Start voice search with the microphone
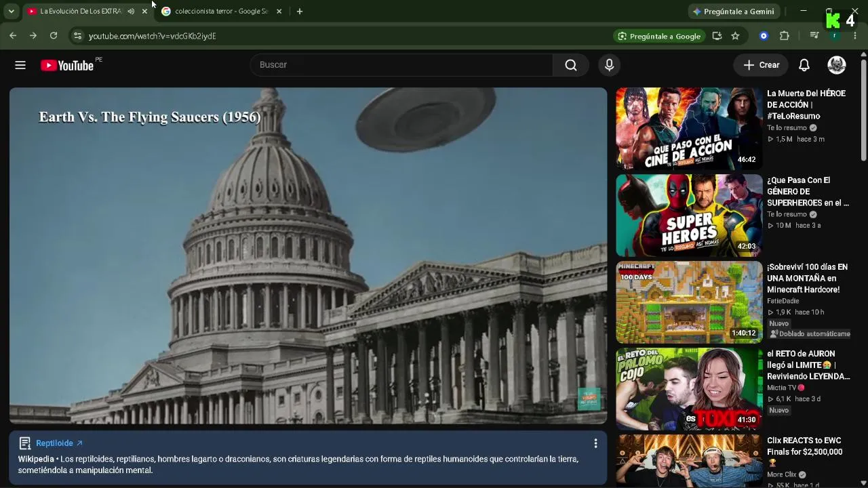Screen dimensions: 868x488 (609, 65)
